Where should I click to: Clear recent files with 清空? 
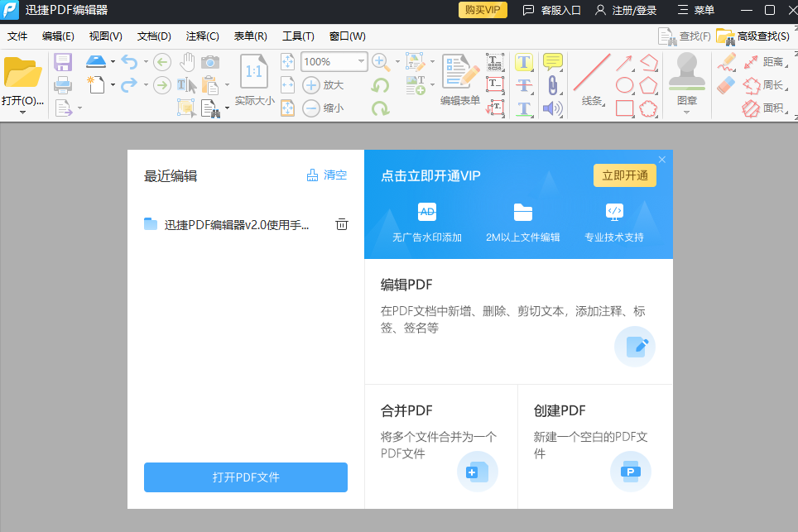[333, 175]
